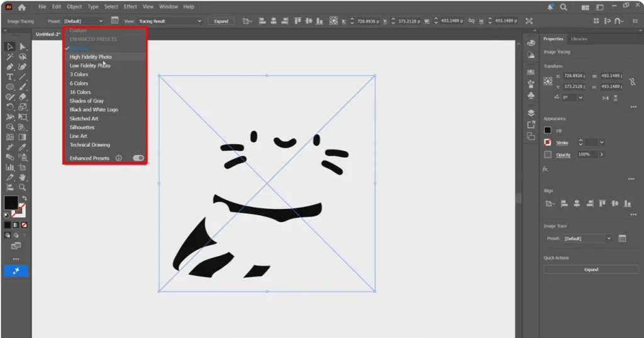Viewport: 644px width, 338px height.
Task: Open Preset dropdown in Image Trace section
Action: [588, 239]
